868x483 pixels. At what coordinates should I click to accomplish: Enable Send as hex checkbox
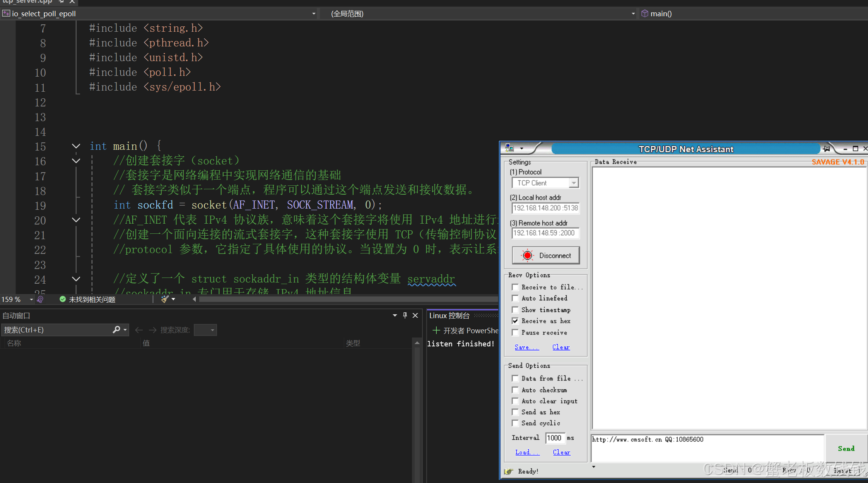[515, 412]
